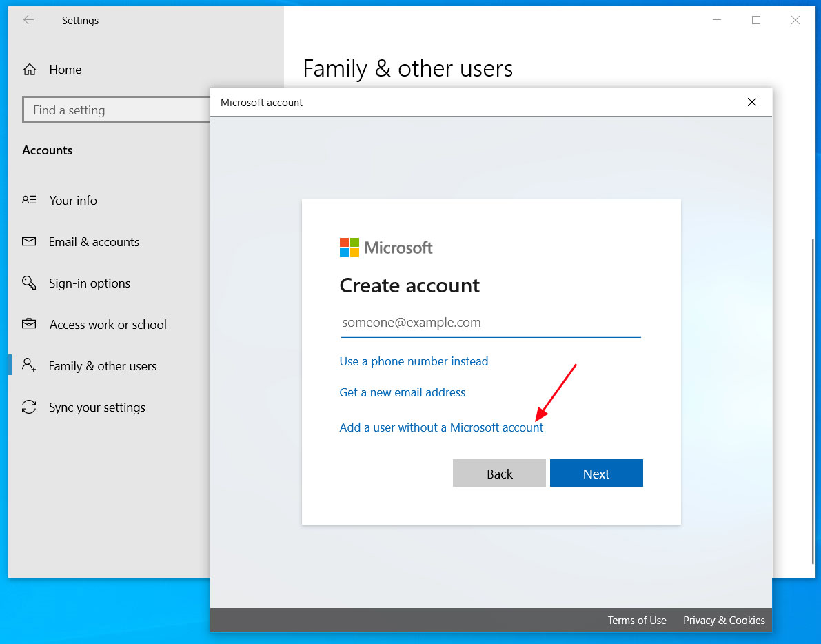This screenshot has height=644, width=821.
Task: Click the Home icon in Settings sidebar
Action: point(30,70)
